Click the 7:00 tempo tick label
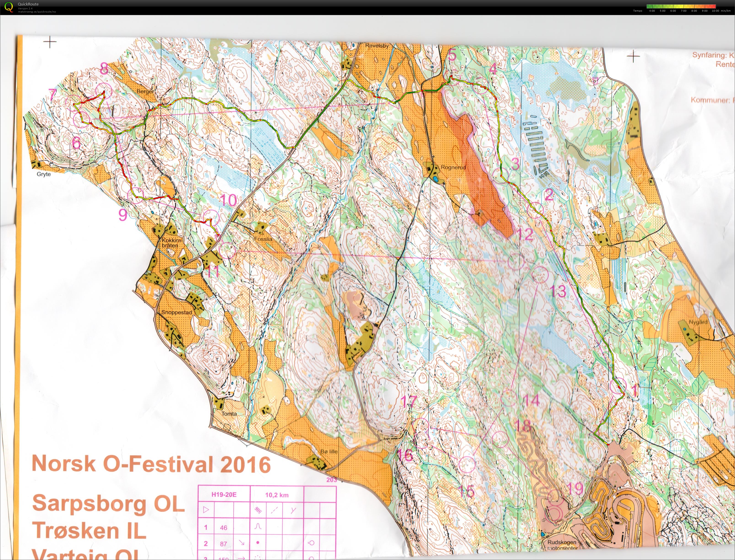The image size is (735, 560). point(684,11)
